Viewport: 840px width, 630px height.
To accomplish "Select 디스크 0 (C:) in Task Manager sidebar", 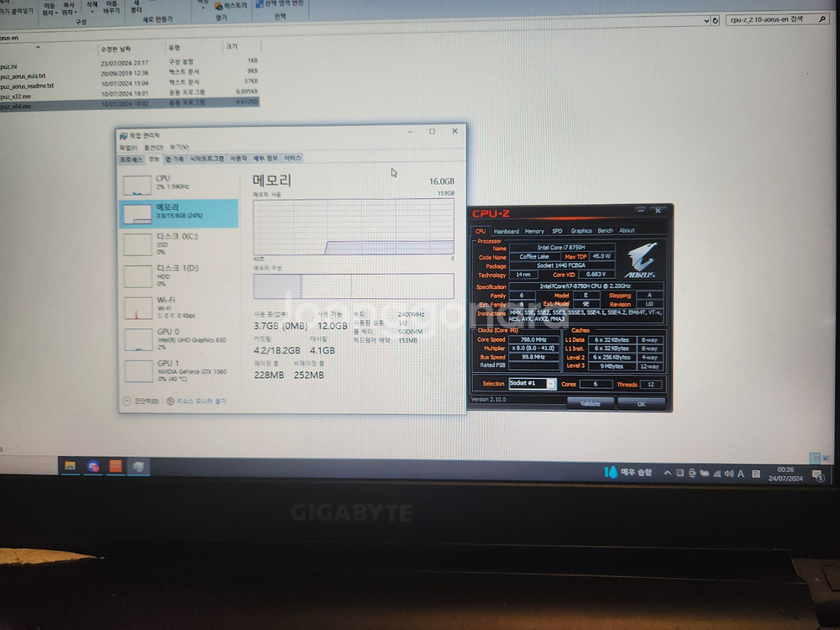I will pyautogui.click(x=178, y=244).
